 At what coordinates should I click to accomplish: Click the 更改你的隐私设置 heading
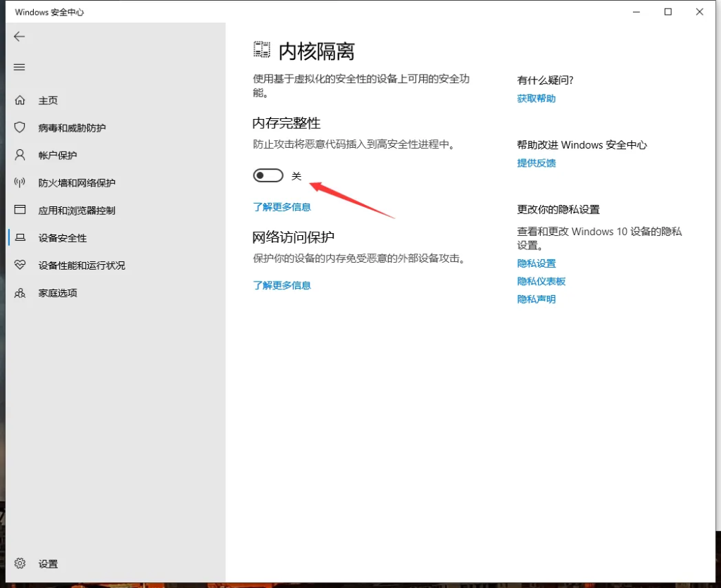point(558,209)
